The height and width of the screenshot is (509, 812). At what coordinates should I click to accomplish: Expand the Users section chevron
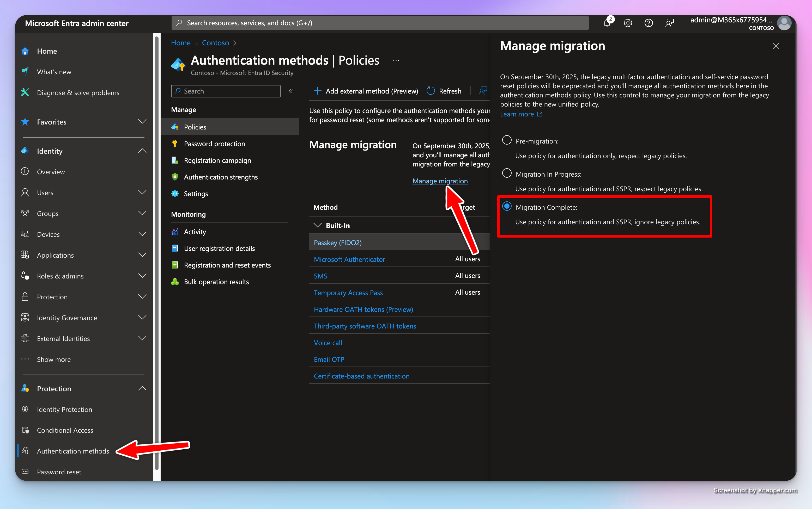click(x=142, y=192)
